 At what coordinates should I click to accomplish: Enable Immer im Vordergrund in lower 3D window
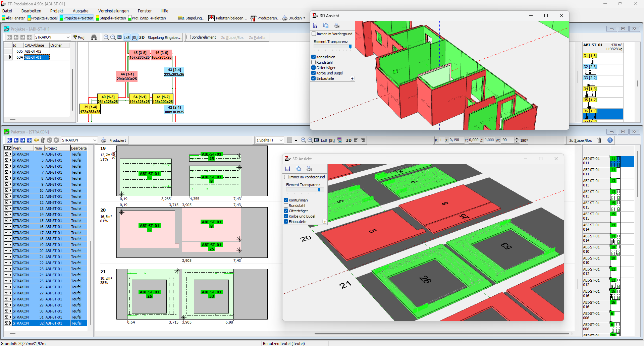click(286, 177)
